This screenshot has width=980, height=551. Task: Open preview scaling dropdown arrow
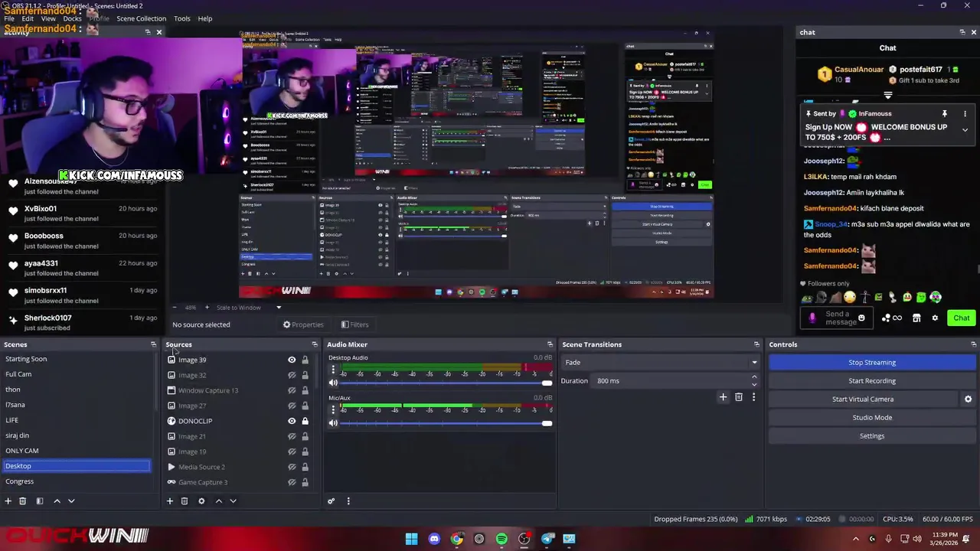point(279,308)
